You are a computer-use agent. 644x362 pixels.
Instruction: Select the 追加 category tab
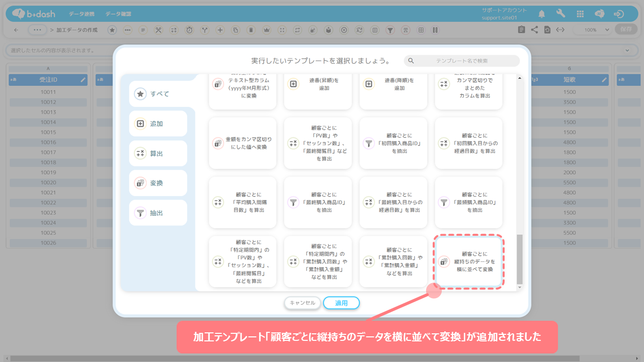point(158,124)
